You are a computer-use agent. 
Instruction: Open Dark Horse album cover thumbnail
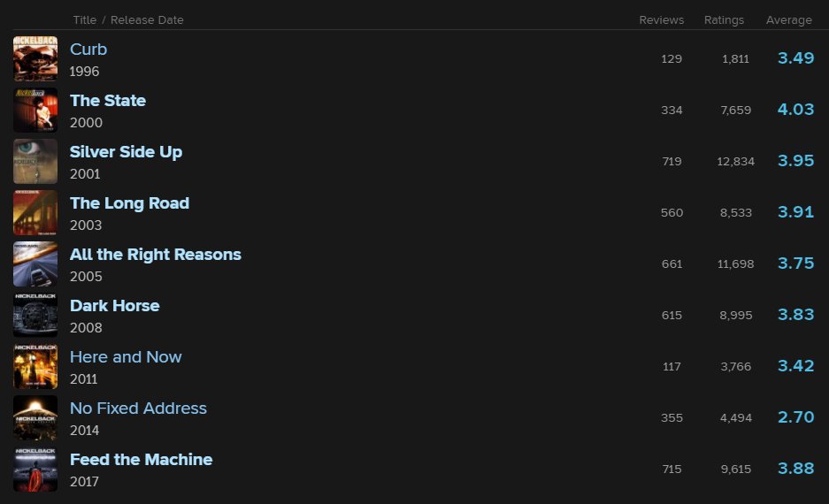tap(35, 315)
